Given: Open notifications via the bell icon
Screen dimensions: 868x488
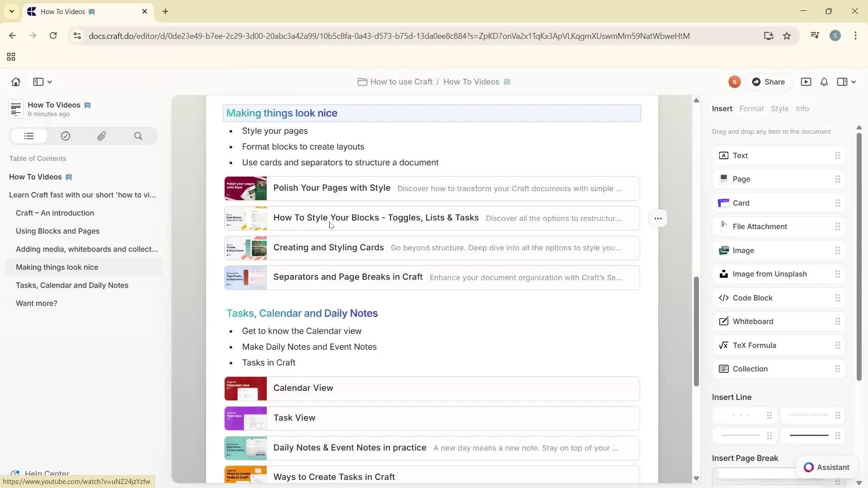Looking at the screenshot, I should click(823, 82).
